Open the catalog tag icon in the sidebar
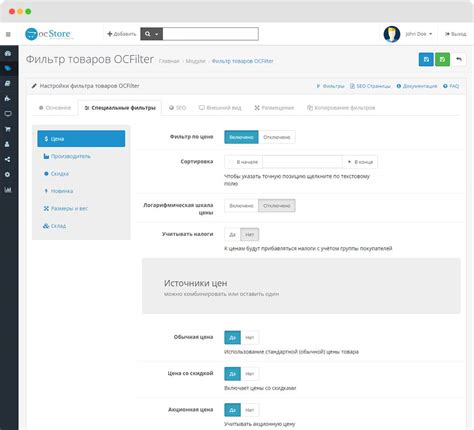The height and width of the screenshot is (430, 474). 8,68
